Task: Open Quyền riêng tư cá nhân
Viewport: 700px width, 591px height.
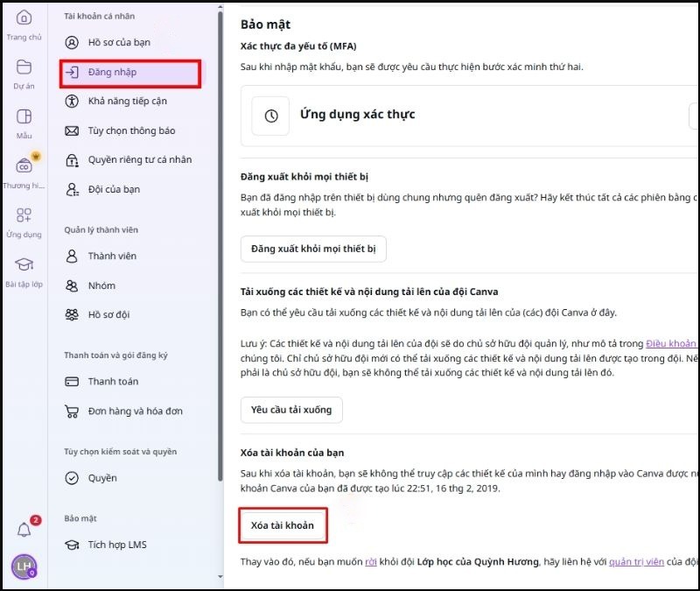Action: [140, 160]
